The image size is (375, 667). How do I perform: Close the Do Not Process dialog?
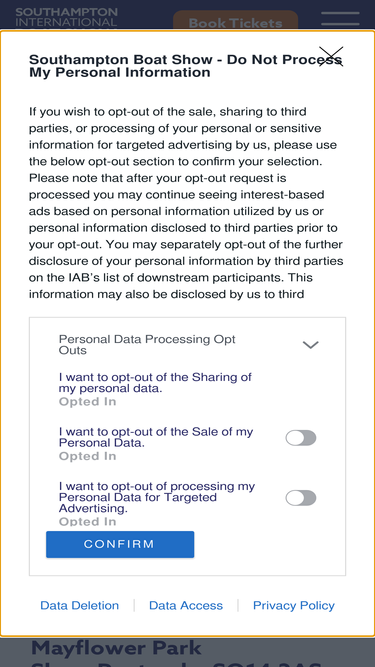[x=331, y=57]
